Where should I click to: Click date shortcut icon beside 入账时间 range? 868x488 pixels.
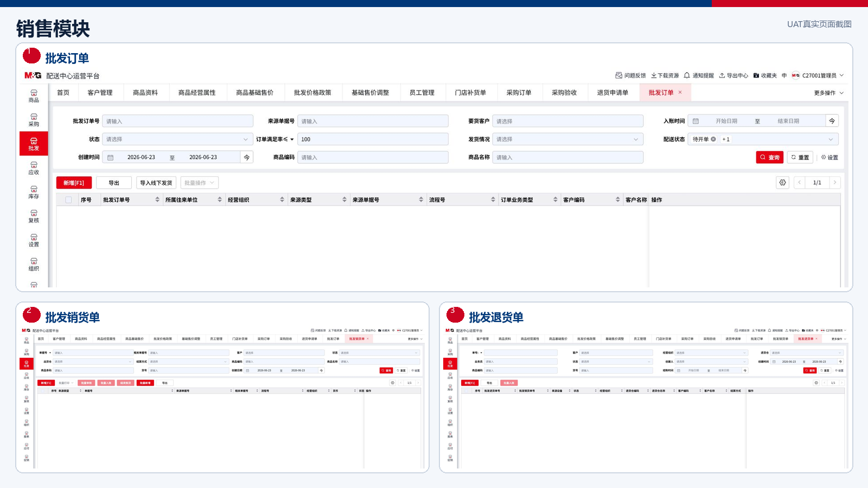[x=832, y=121]
